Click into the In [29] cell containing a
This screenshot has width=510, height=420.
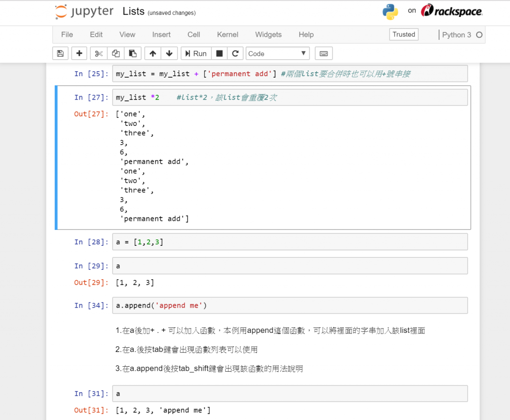click(290, 266)
